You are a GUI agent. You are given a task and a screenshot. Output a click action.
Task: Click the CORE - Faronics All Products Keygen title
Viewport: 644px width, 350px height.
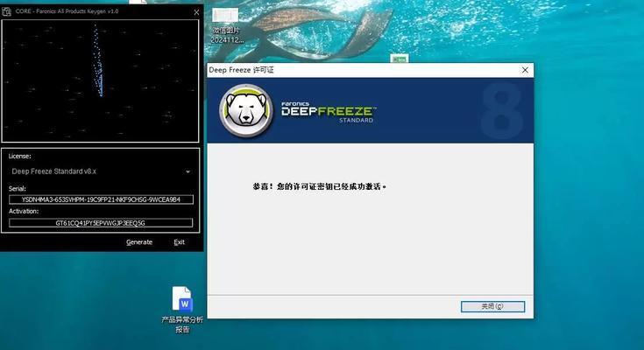click(67, 11)
